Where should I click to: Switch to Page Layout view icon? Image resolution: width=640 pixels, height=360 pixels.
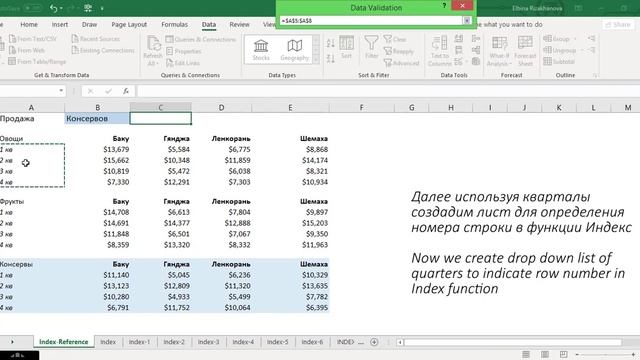(x=544, y=354)
